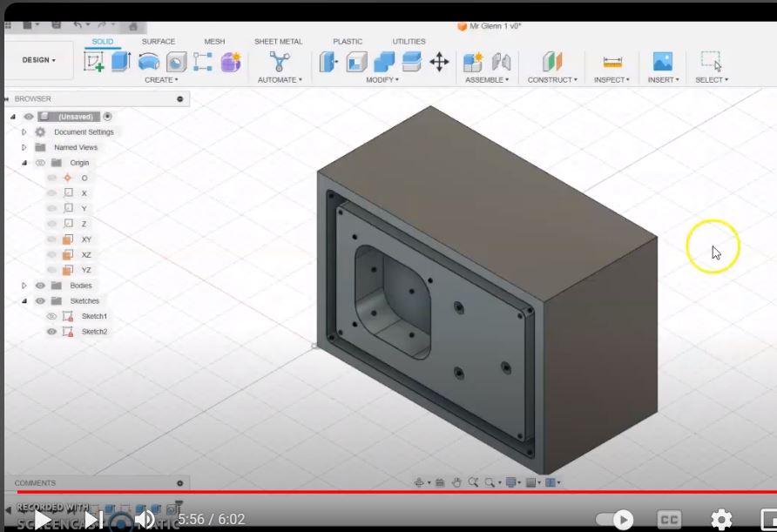The height and width of the screenshot is (532, 777).
Task: Click the Automate tool icon
Action: [279, 62]
